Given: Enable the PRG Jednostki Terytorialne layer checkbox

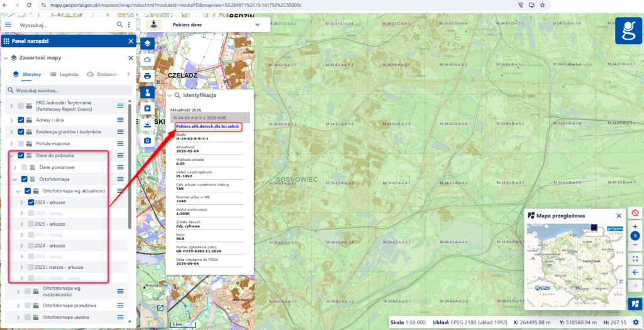Looking at the screenshot, I should point(21,106).
